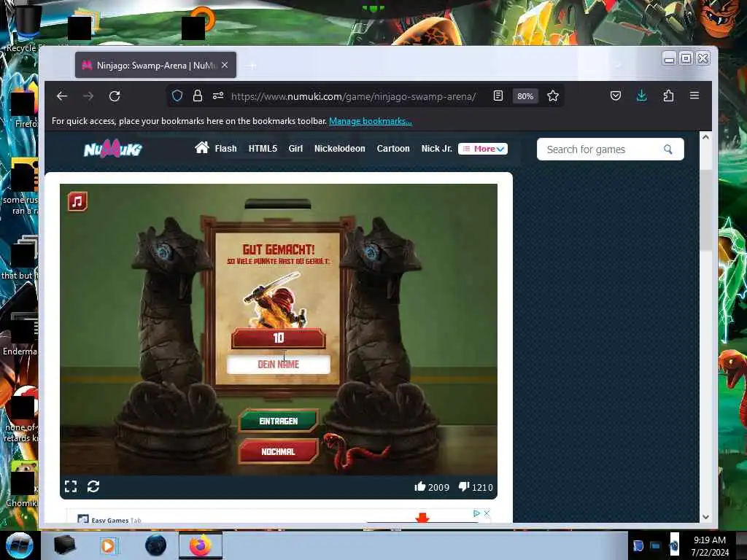The image size is (747, 560).
Task: Click the search magnifier icon
Action: click(668, 149)
